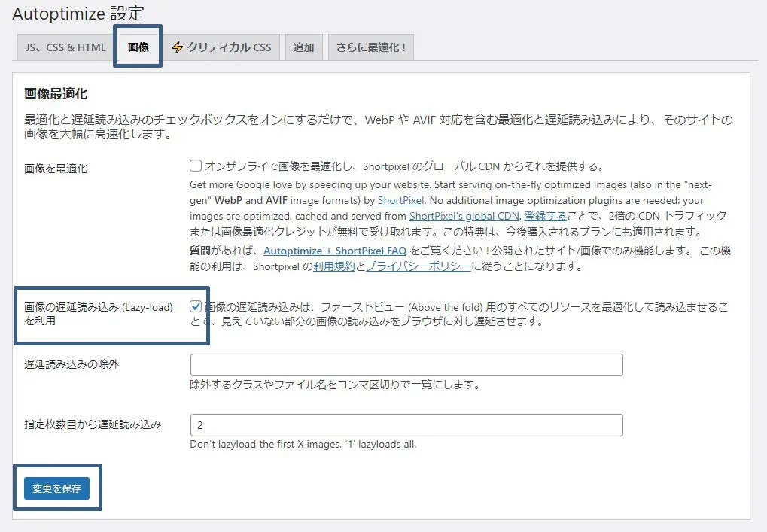The height and width of the screenshot is (532, 767).
Task: Switch to the 追加 tab
Action: pyautogui.click(x=303, y=47)
